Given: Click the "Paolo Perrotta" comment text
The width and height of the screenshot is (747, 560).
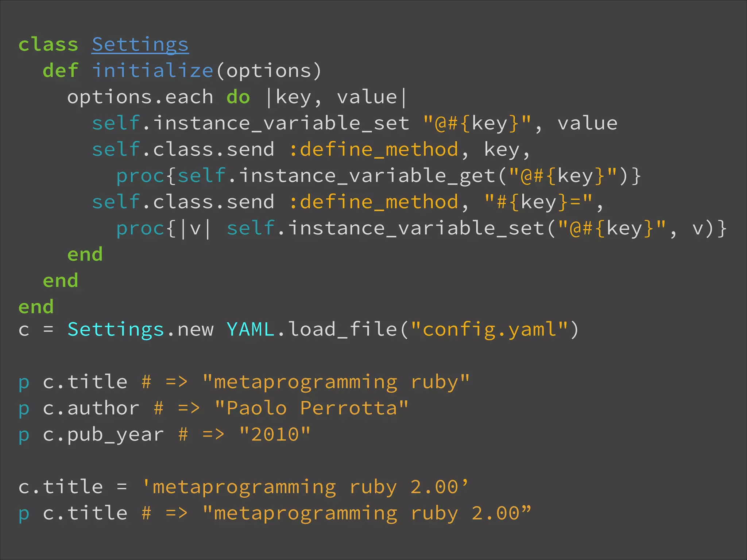Looking at the screenshot, I should point(311,408).
